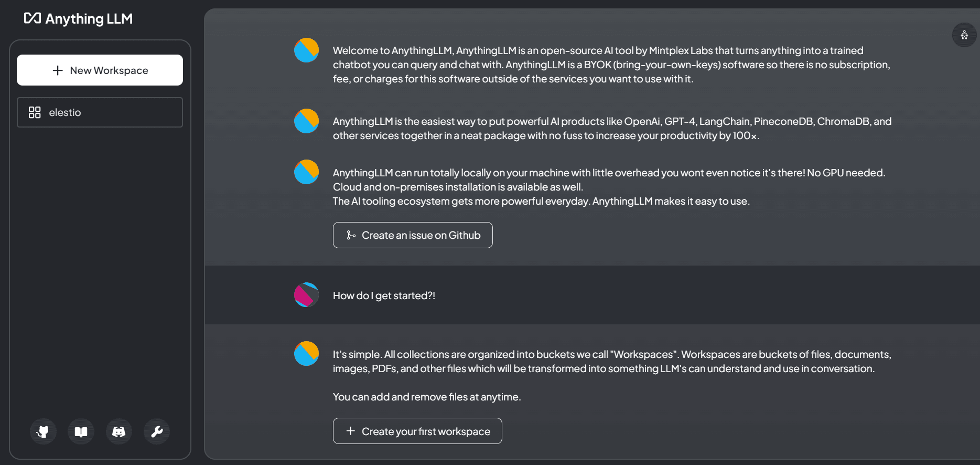980x465 pixels.
Task: Click the avatar beside the No GPU needed message
Action: tap(307, 172)
